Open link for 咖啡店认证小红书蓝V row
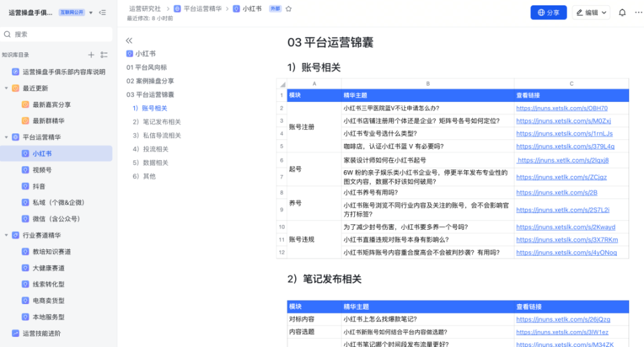 [565, 147]
